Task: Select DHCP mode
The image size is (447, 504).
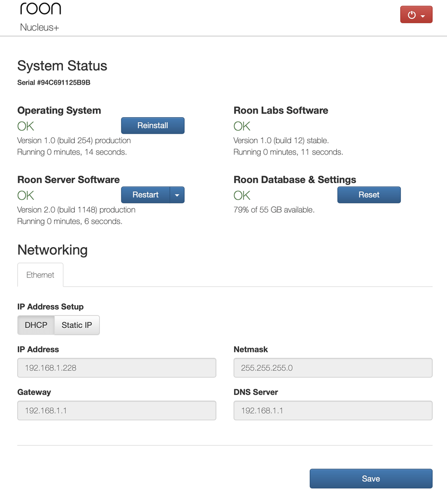Action: click(x=35, y=325)
